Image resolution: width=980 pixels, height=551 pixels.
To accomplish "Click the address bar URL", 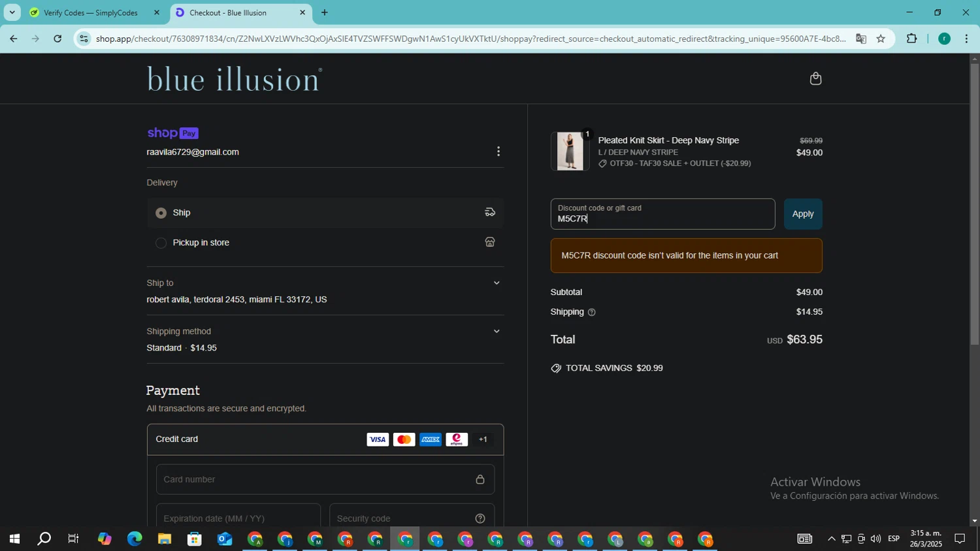I will tap(470, 39).
